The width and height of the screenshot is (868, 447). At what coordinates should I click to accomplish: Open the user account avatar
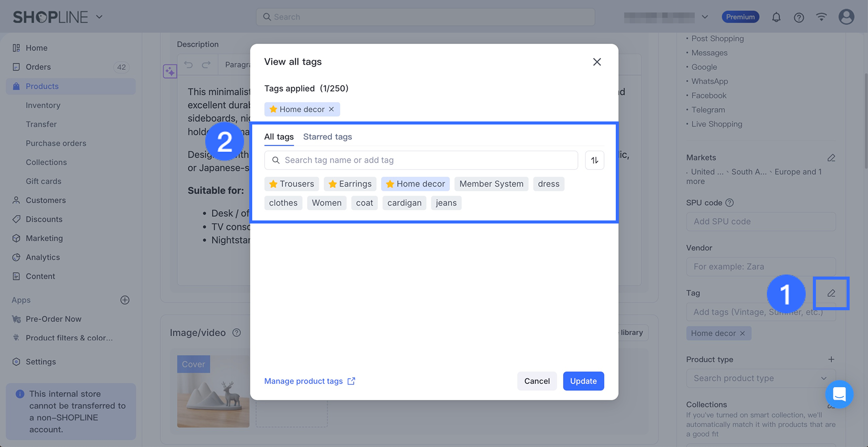(x=846, y=17)
